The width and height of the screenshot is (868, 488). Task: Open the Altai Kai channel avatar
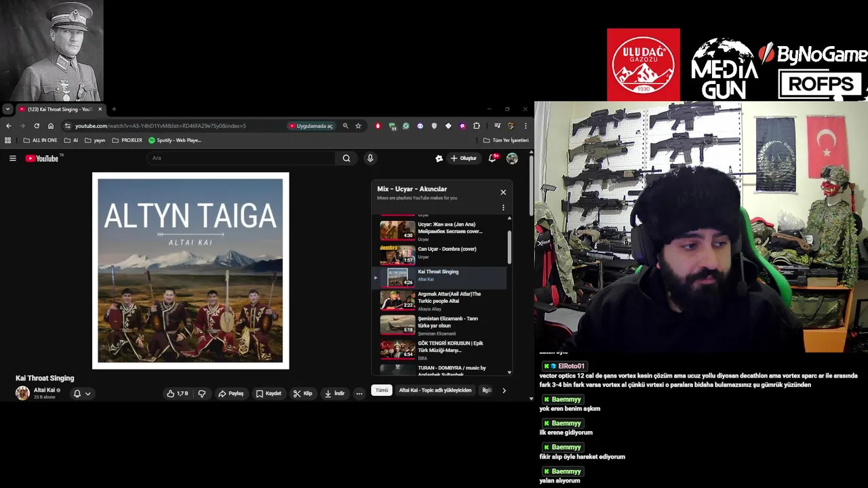click(22, 393)
